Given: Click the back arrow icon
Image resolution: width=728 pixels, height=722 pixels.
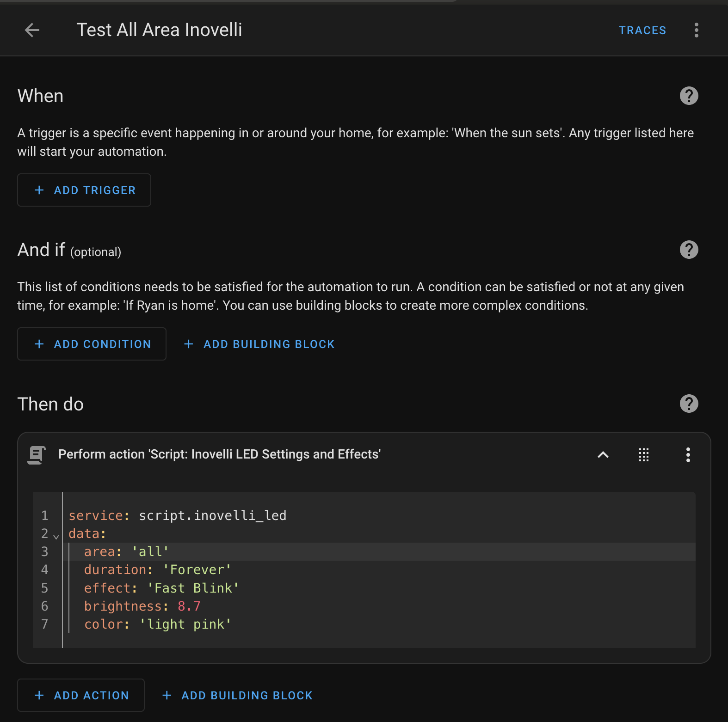Looking at the screenshot, I should point(32,30).
